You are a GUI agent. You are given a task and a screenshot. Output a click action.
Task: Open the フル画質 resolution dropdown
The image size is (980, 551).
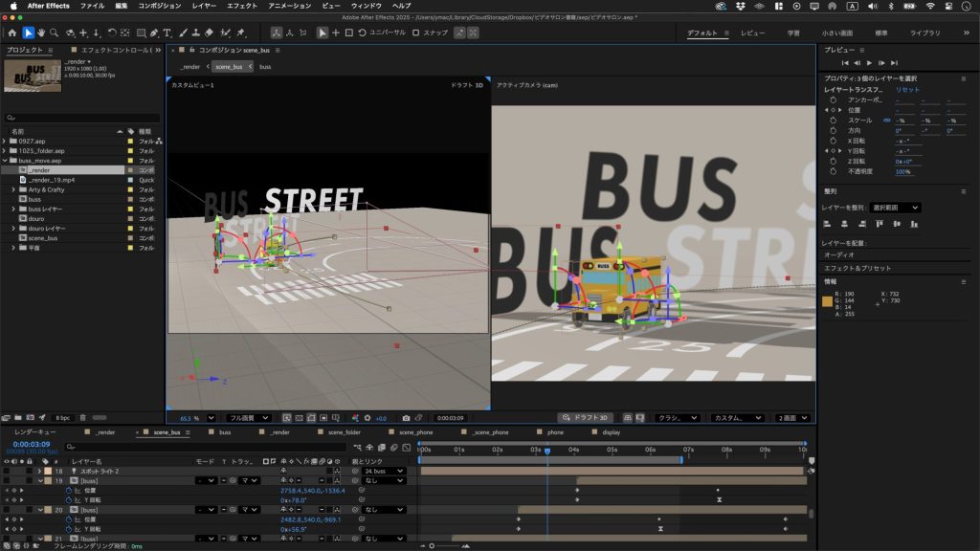tap(247, 418)
